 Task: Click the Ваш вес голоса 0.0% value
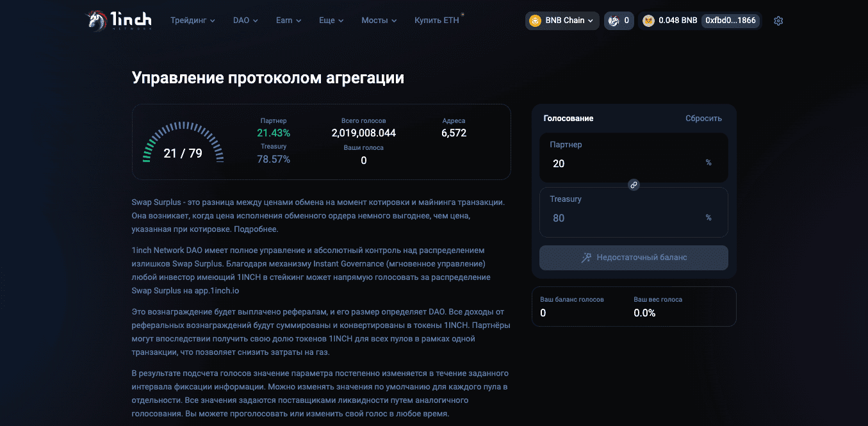tap(644, 313)
